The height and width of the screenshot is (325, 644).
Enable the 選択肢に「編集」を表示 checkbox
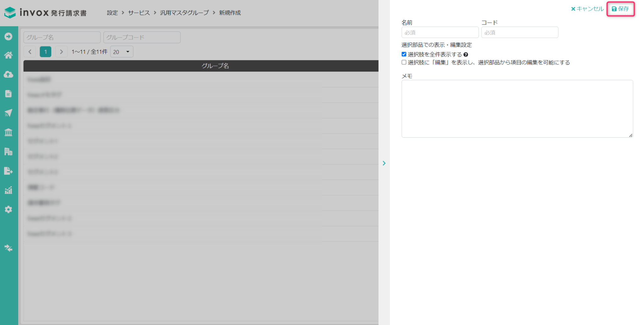[x=404, y=62]
